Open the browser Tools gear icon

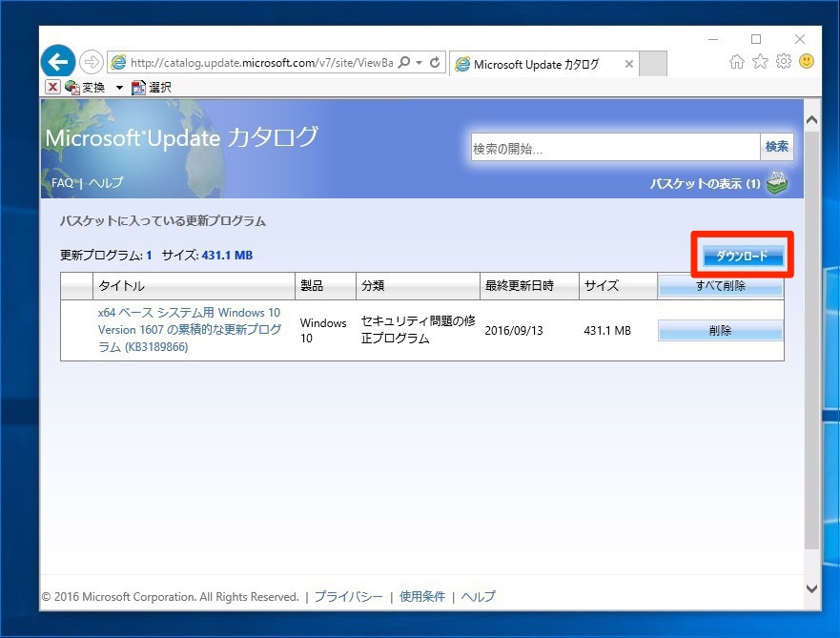(783, 62)
